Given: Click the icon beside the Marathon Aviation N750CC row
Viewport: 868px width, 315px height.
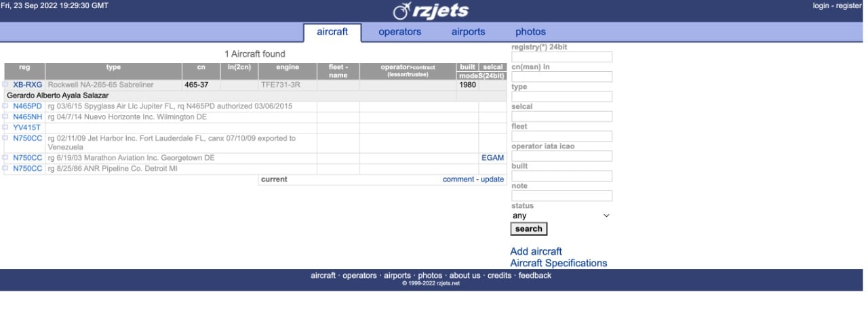Looking at the screenshot, I should [x=5, y=158].
